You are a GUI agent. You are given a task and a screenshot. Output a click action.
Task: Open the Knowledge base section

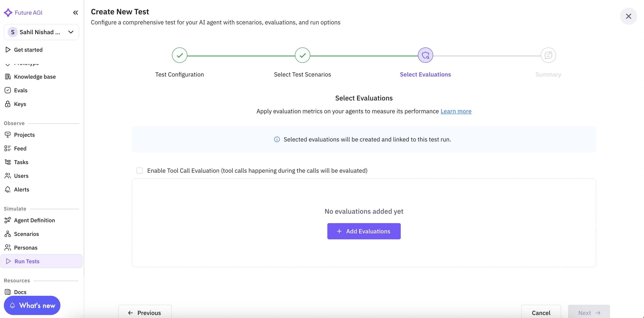(x=35, y=77)
